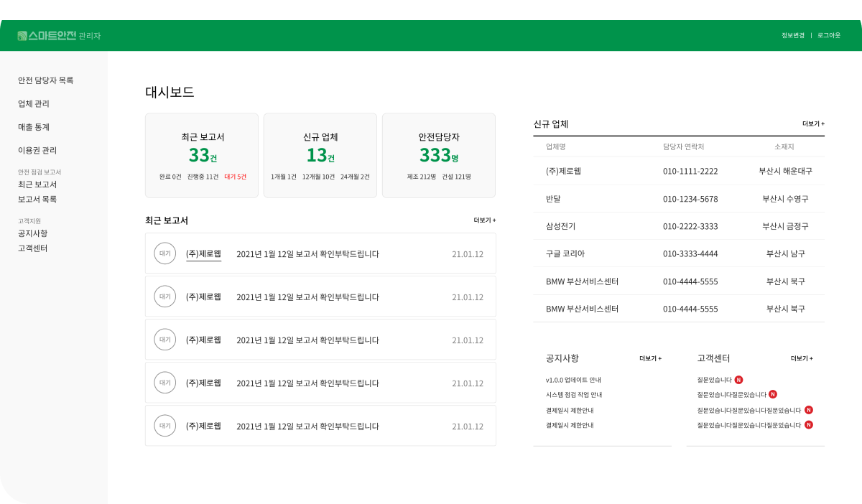
Task: Click the N badge beside single 질문있습니다
Action: pos(738,380)
